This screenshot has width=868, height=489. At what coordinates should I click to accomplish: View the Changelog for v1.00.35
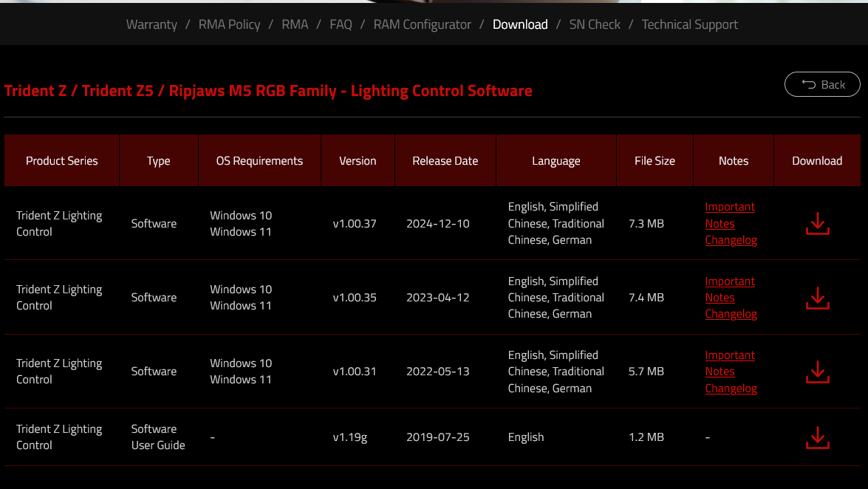(731, 314)
